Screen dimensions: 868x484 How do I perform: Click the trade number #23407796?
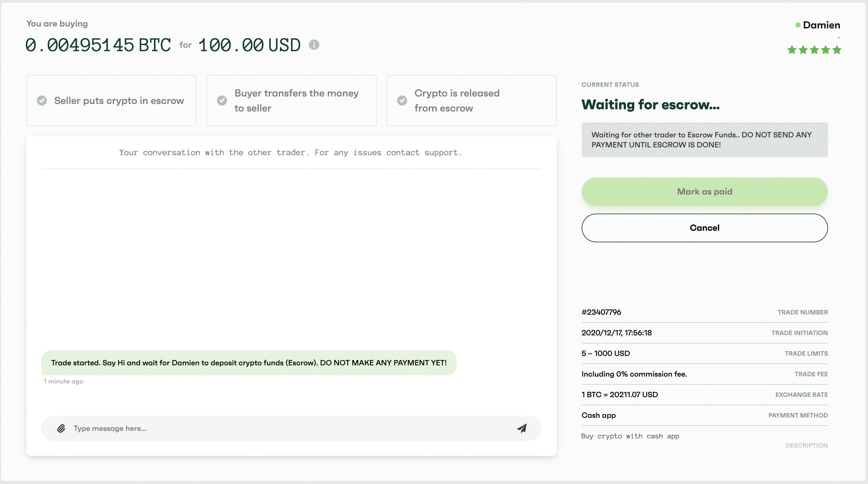coord(601,312)
